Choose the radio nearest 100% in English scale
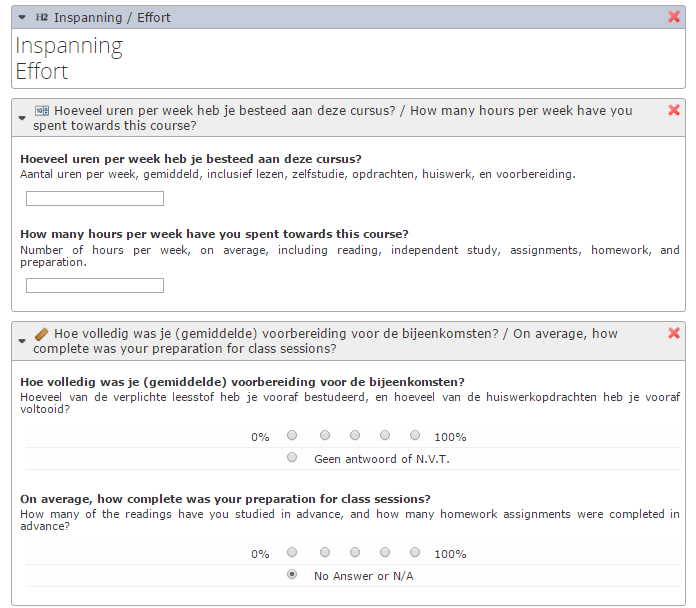Screen dimensions: 696x608 pyautogui.click(x=415, y=552)
